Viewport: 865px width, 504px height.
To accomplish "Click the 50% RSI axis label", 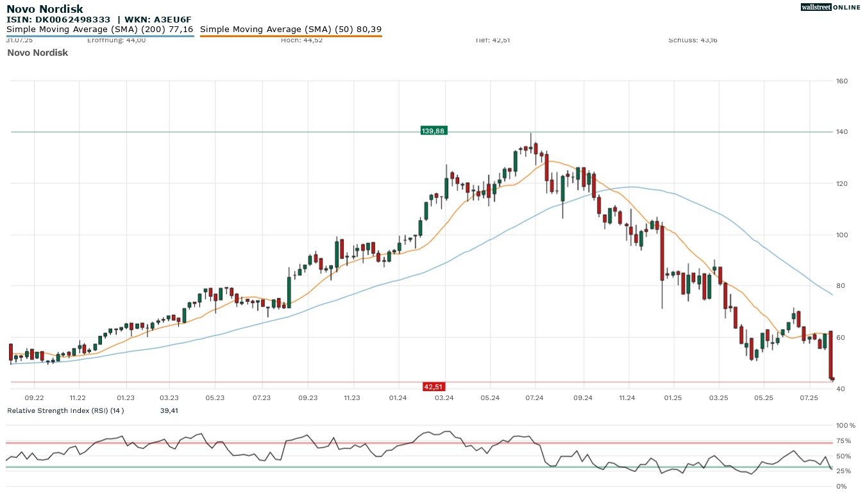I will point(843,457).
